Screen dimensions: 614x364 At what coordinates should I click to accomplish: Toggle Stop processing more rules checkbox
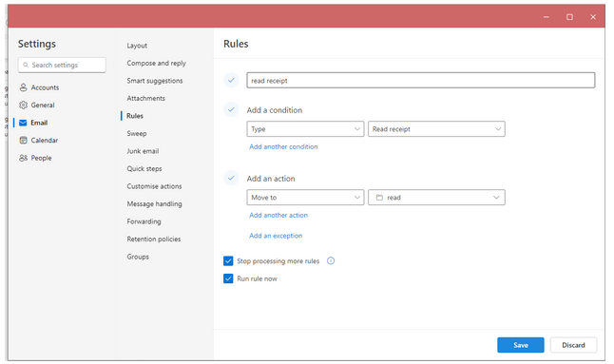pos(228,260)
